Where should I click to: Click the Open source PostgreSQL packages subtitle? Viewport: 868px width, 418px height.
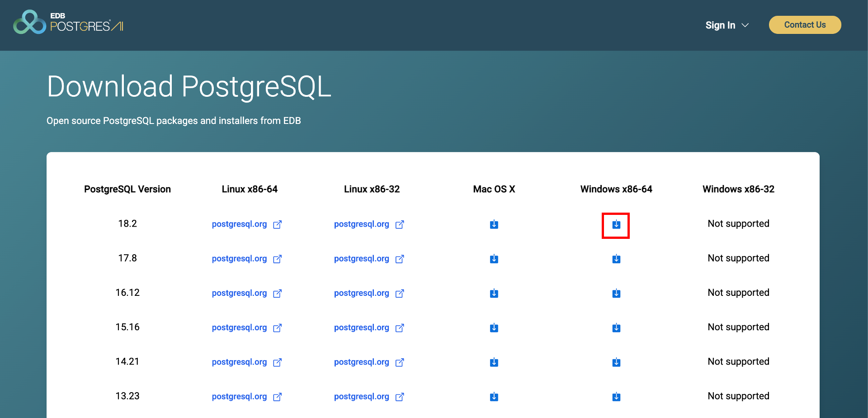174,121
